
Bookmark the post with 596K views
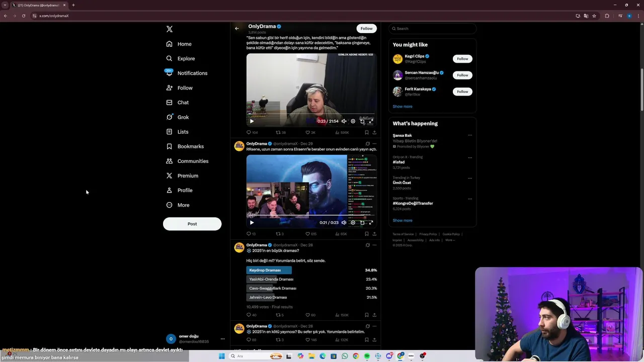(x=366, y=133)
